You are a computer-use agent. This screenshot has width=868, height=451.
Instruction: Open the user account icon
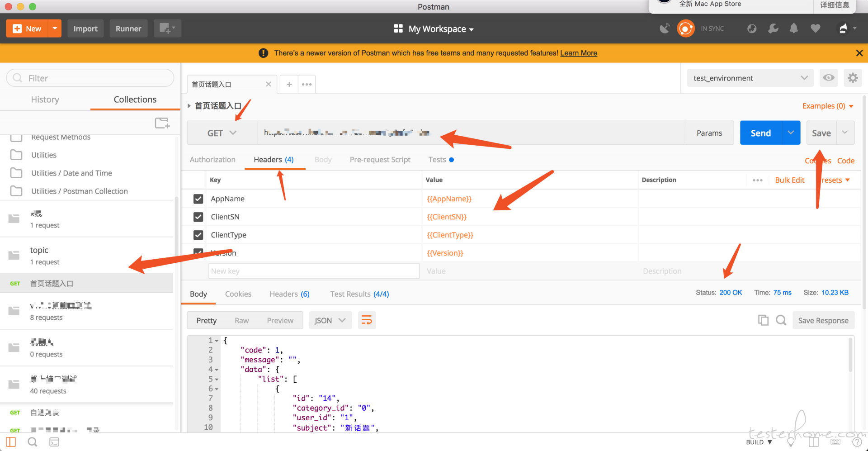pyautogui.click(x=843, y=28)
